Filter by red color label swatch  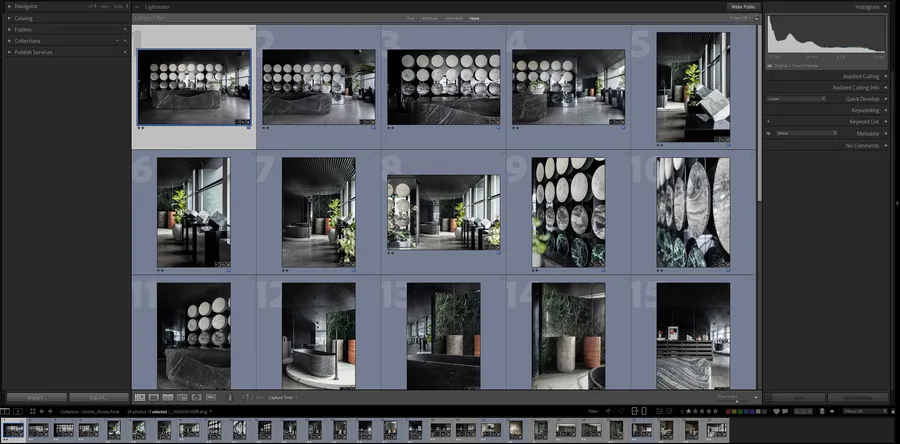[x=728, y=411]
